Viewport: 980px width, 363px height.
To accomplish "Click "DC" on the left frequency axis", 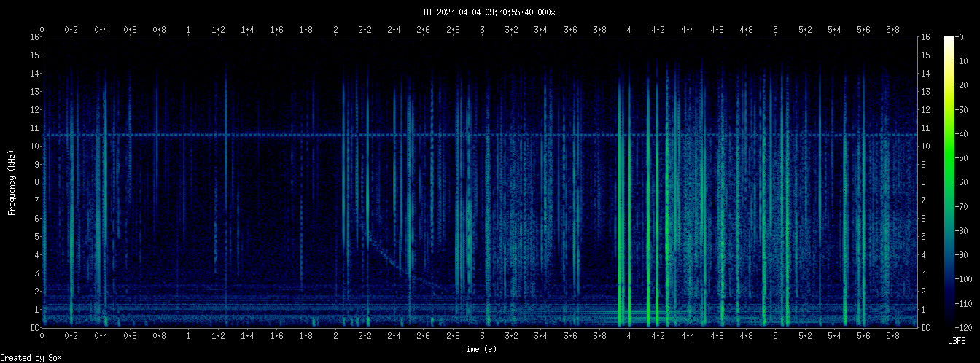I will (x=34, y=328).
